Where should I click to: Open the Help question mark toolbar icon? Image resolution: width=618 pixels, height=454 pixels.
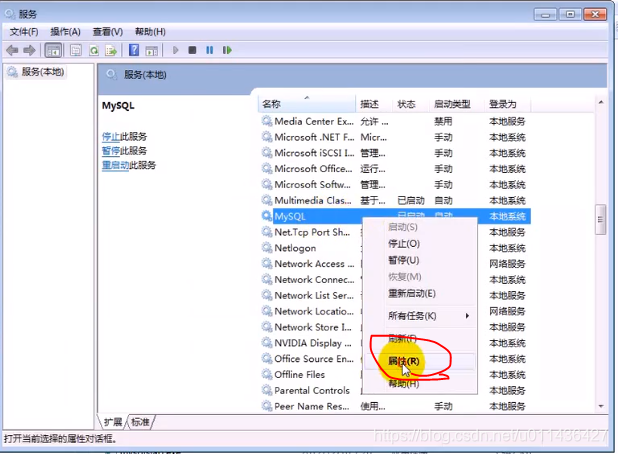coord(134,50)
